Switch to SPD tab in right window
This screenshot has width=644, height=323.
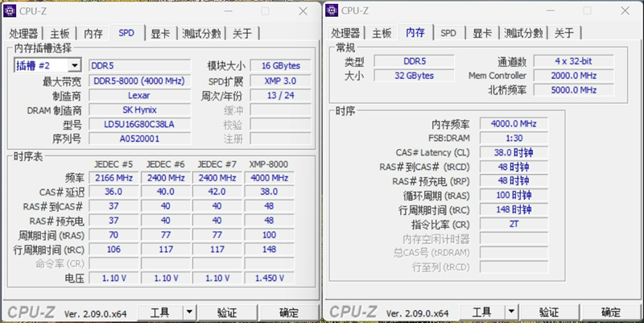448,33
